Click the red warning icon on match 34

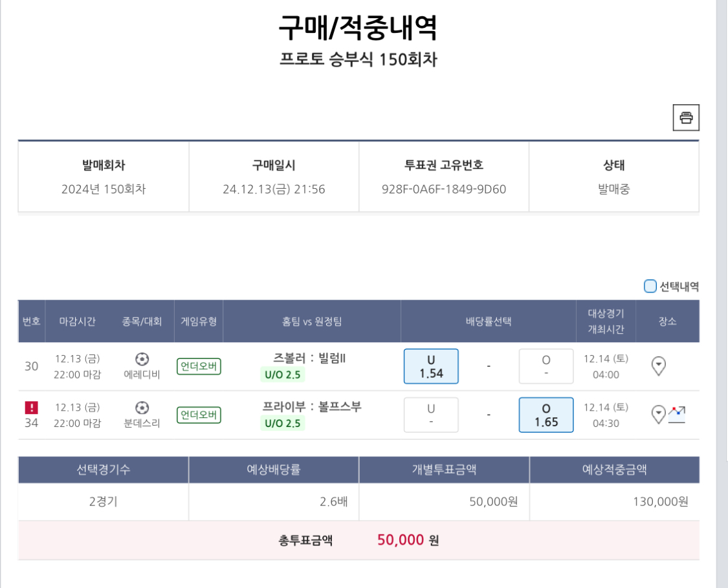31,408
